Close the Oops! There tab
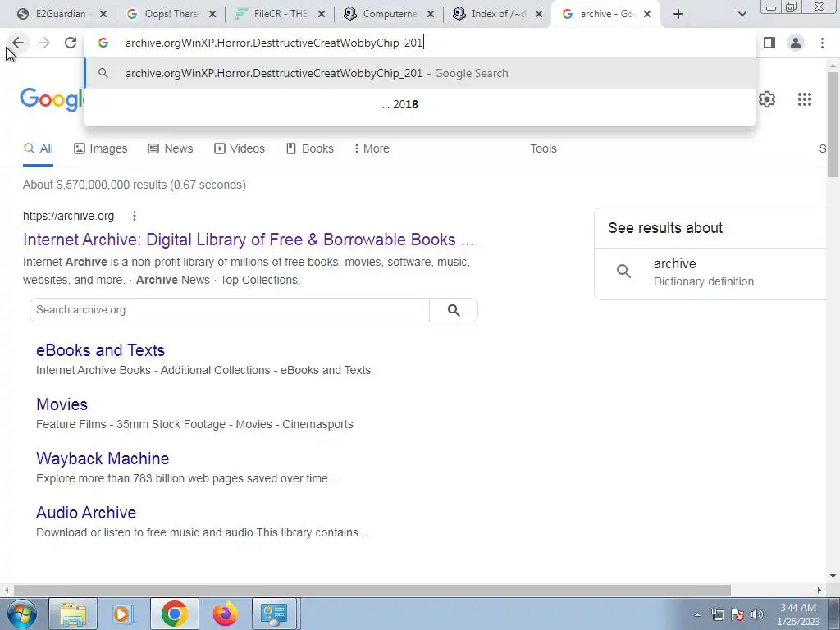840x630 pixels. click(212, 15)
